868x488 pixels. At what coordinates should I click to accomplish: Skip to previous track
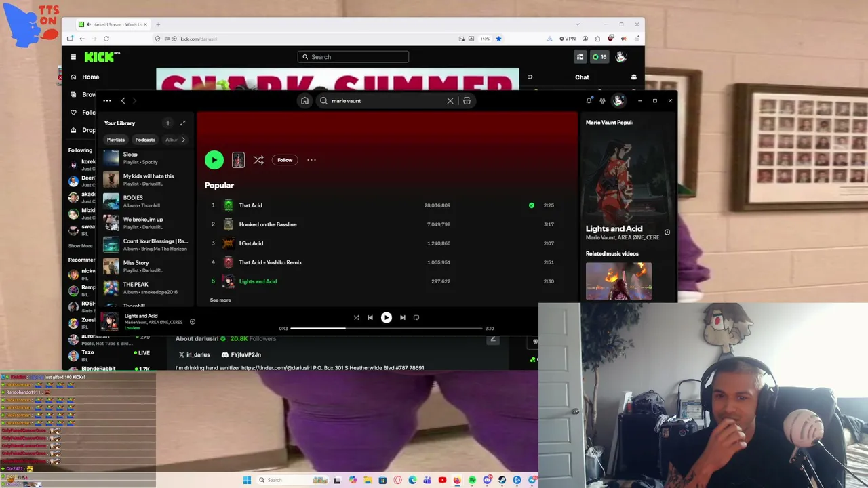point(370,317)
